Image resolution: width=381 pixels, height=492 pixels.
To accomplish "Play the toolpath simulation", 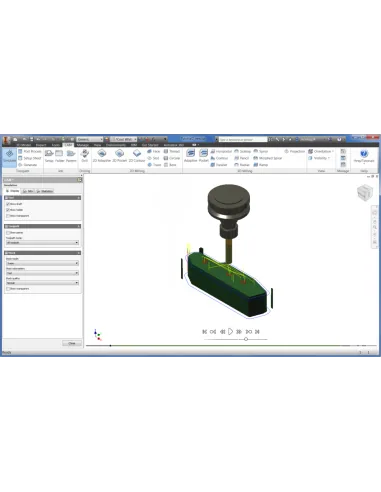I will pos(230,332).
